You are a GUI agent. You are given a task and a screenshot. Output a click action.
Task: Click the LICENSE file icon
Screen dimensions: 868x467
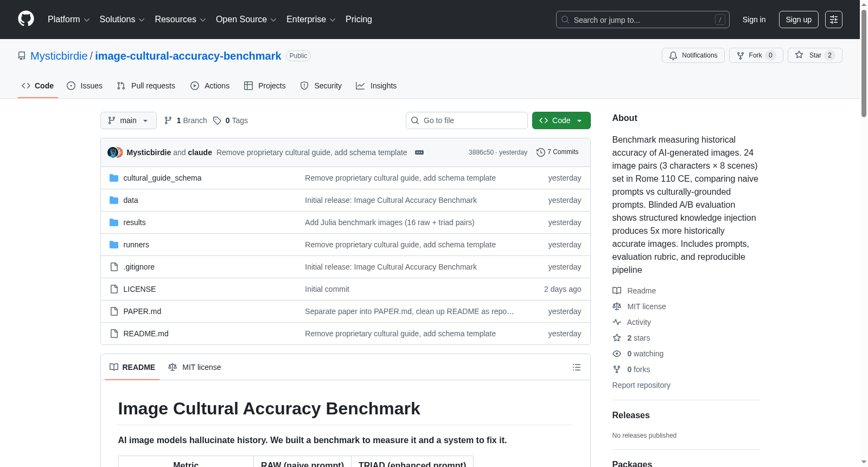pos(114,289)
